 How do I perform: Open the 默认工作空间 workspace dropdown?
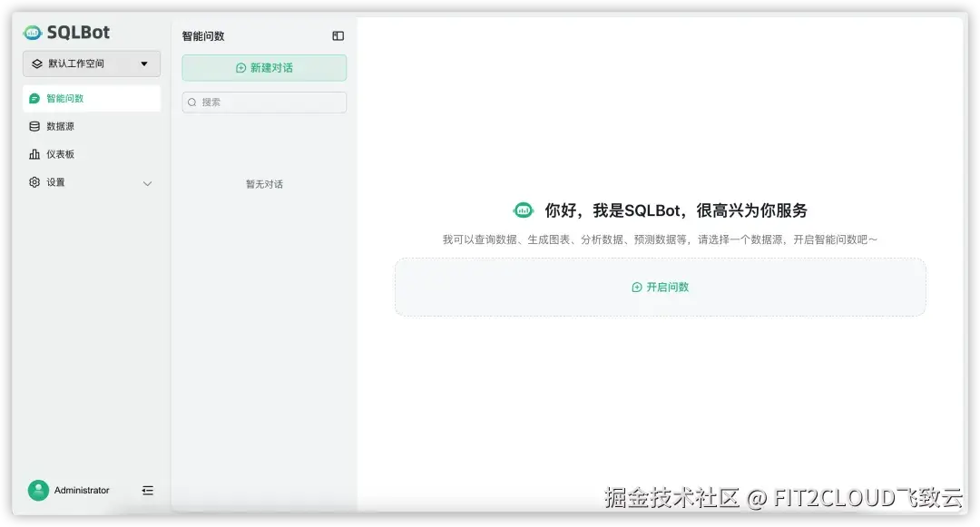click(x=92, y=63)
